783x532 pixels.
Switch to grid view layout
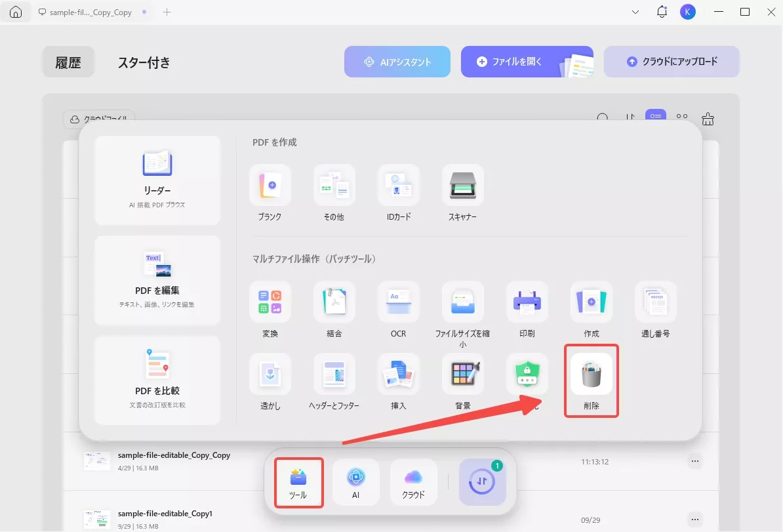pyautogui.click(x=681, y=117)
